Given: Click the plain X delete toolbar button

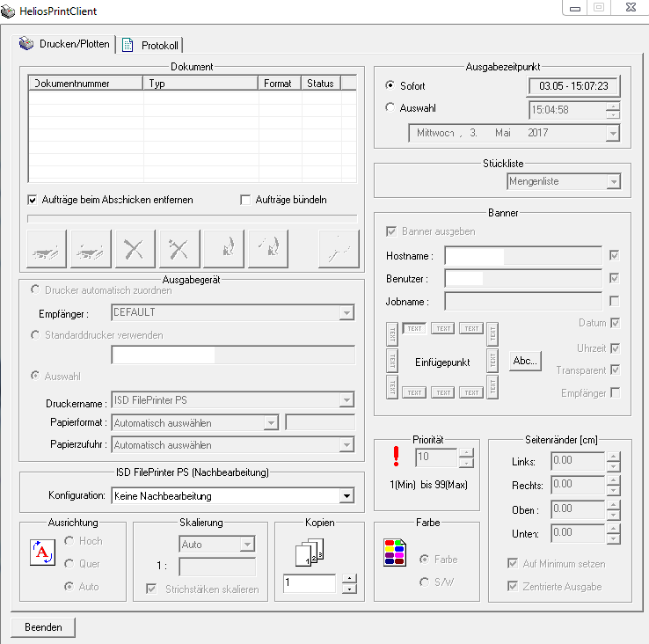Looking at the screenshot, I should pos(136,250).
